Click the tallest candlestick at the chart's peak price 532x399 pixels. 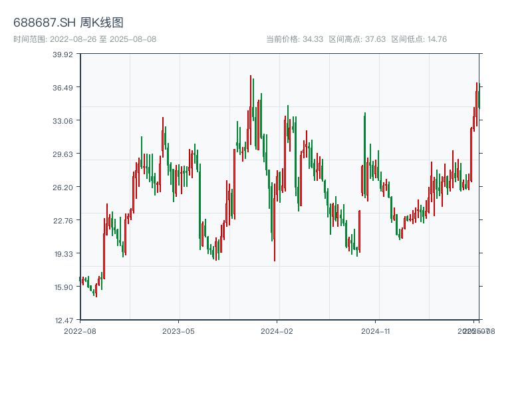coord(251,110)
